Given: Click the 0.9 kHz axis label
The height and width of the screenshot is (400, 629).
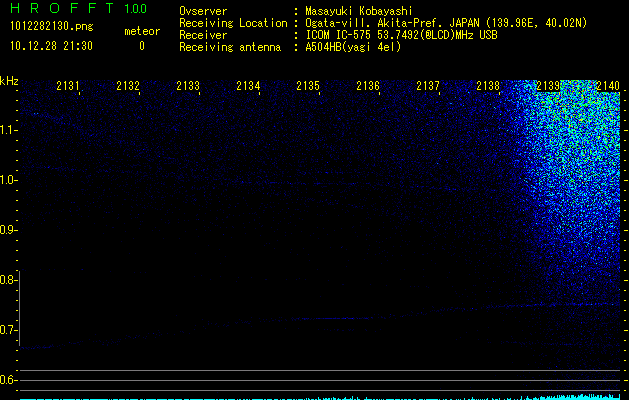Looking at the screenshot, I should pos(8,230).
